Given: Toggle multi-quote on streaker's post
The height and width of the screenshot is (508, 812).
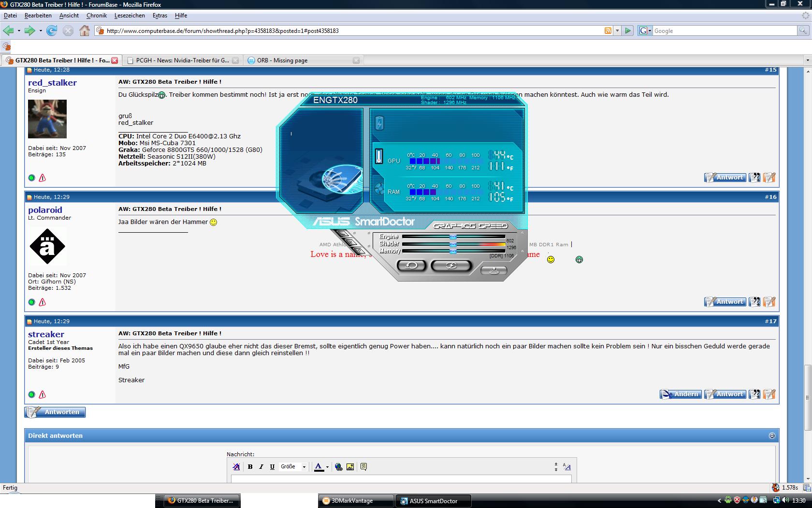Looking at the screenshot, I should tap(754, 394).
